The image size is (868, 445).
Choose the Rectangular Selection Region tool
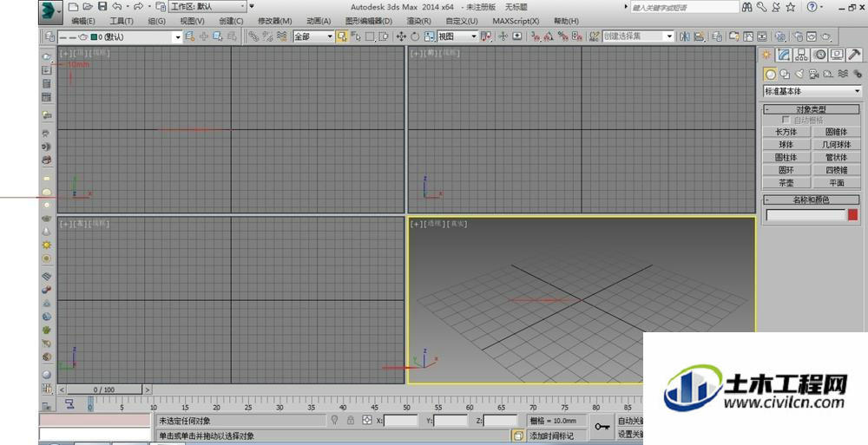coord(370,36)
